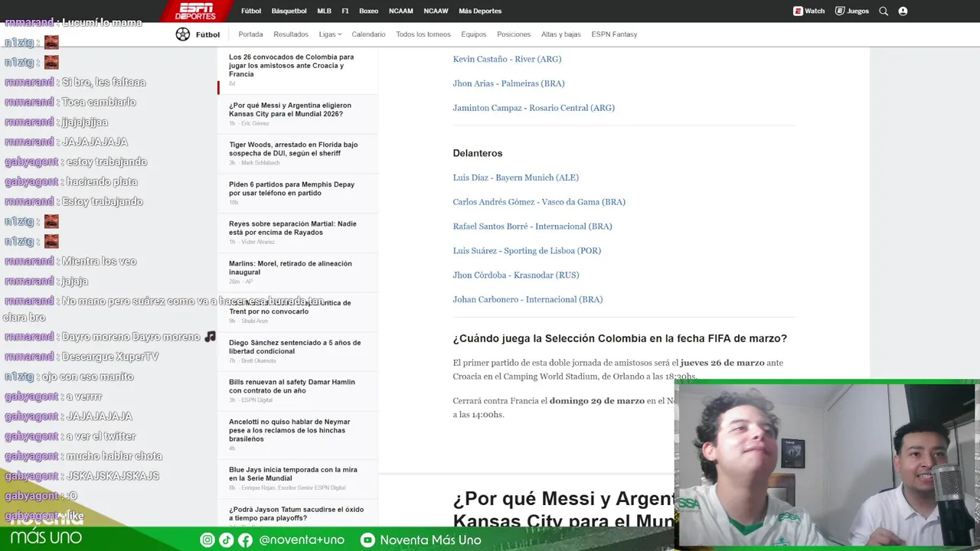This screenshot has height=551, width=980.
Task: Click Jhon Córdoba - Krasnodar link
Action: click(x=516, y=275)
